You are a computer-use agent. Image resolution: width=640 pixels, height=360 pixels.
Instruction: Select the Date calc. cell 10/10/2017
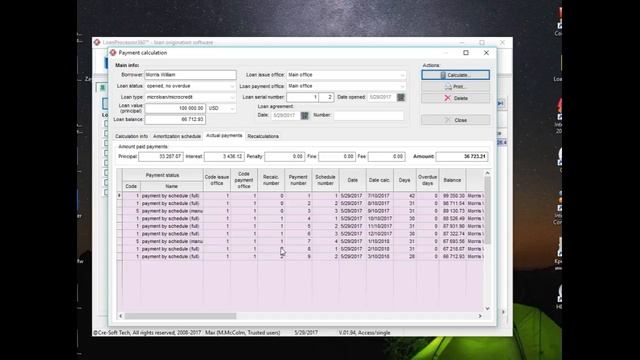380,219
